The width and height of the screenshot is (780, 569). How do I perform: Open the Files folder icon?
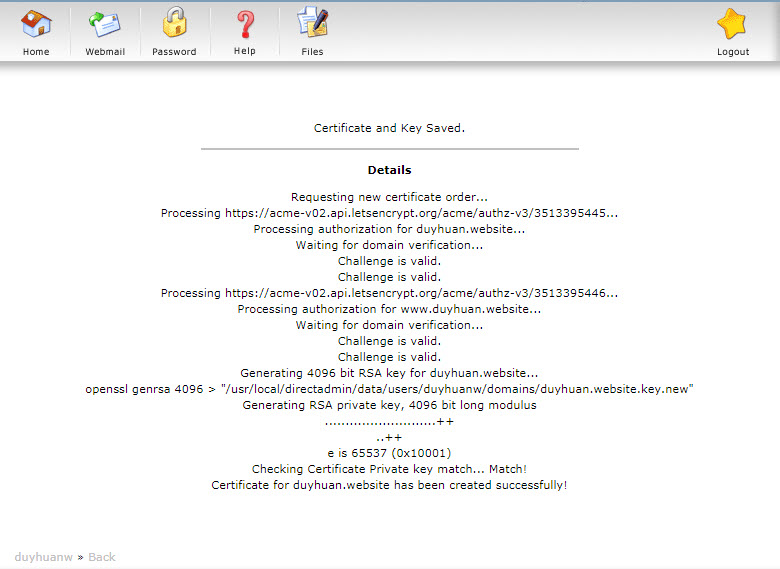[312, 23]
